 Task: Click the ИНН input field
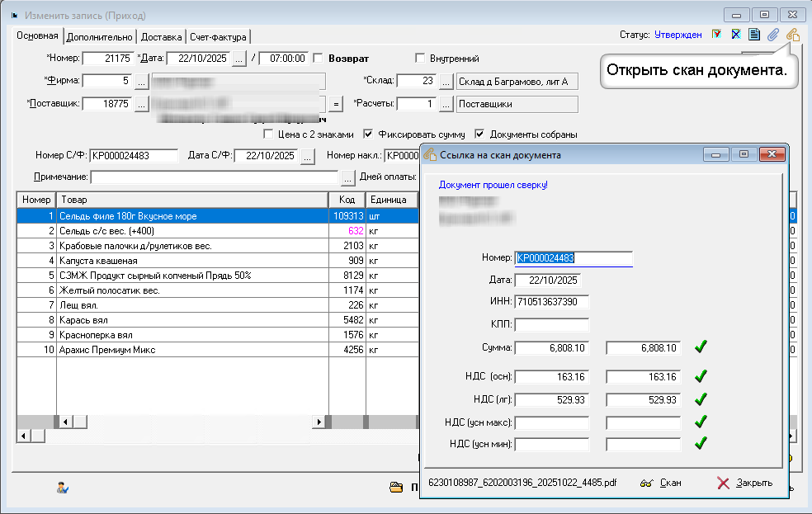pos(551,302)
